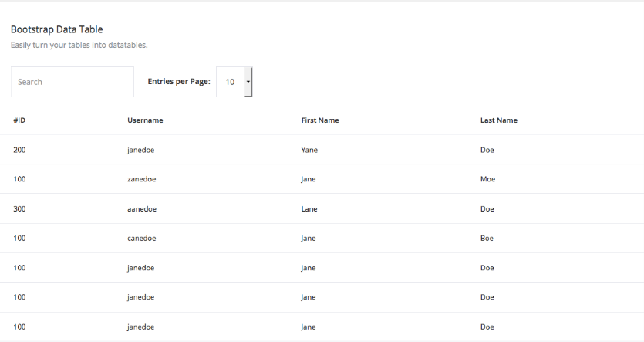Sort by the First Name column header
This screenshot has height=342, width=644.
(320, 120)
